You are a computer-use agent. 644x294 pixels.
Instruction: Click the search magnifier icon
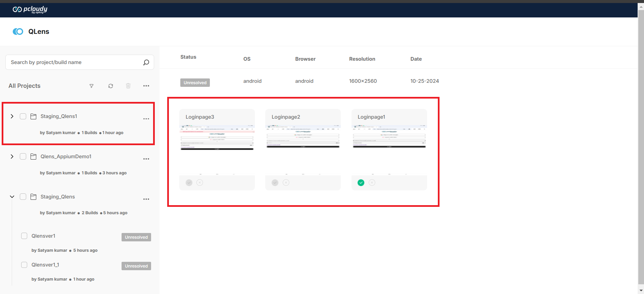[146, 62]
